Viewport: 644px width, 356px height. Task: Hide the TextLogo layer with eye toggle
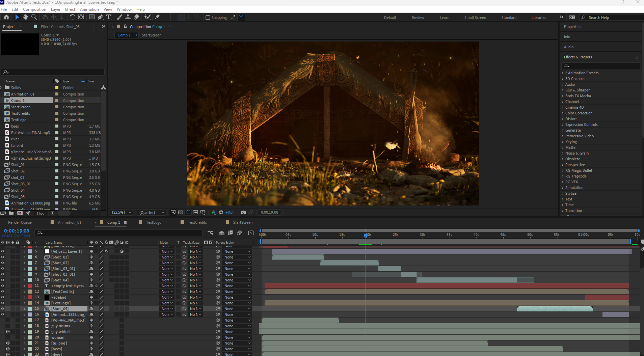click(3, 303)
